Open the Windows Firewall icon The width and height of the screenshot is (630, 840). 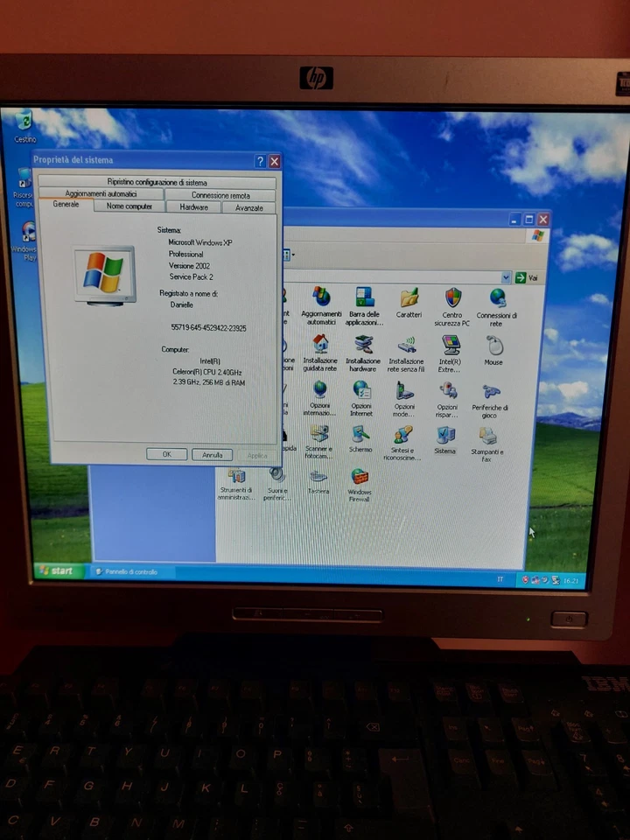click(x=359, y=485)
